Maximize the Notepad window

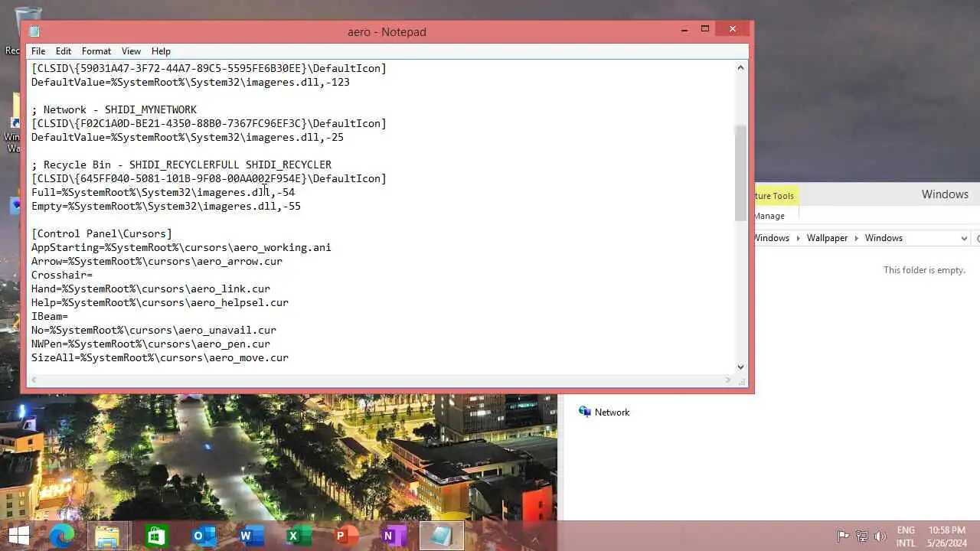click(x=705, y=29)
